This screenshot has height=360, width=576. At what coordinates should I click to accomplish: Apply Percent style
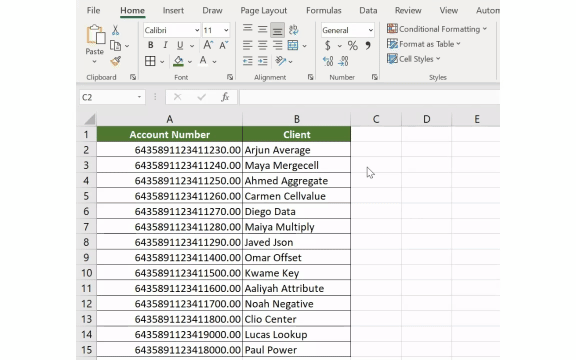[353, 46]
